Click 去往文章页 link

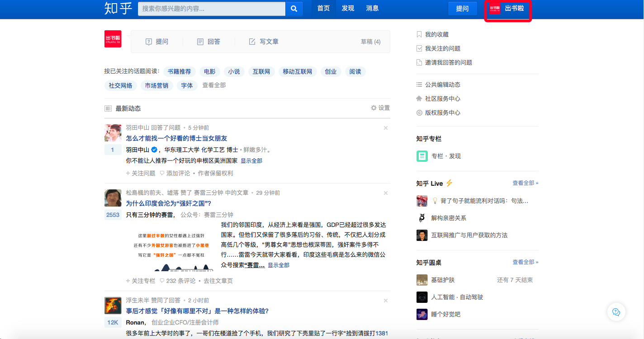tap(218, 281)
